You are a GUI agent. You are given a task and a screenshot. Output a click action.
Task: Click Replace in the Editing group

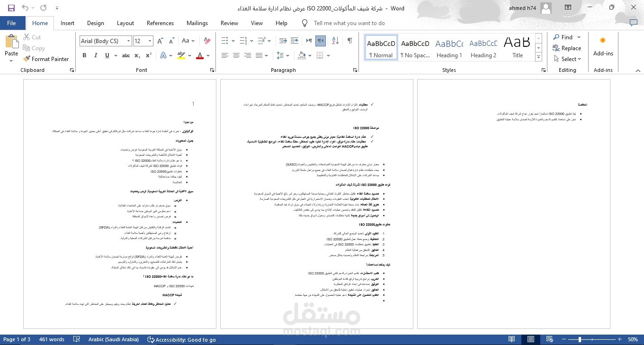click(x=567, y=48)
